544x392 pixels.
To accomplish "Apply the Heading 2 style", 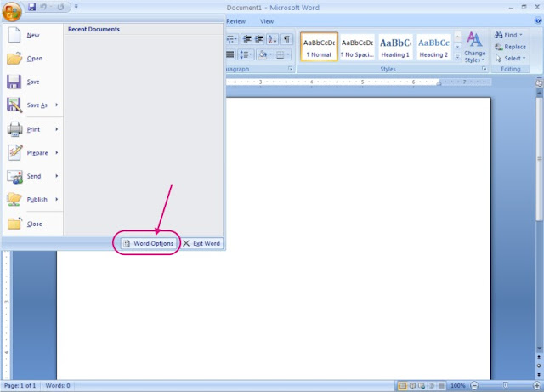I will [x=433, y=47].
